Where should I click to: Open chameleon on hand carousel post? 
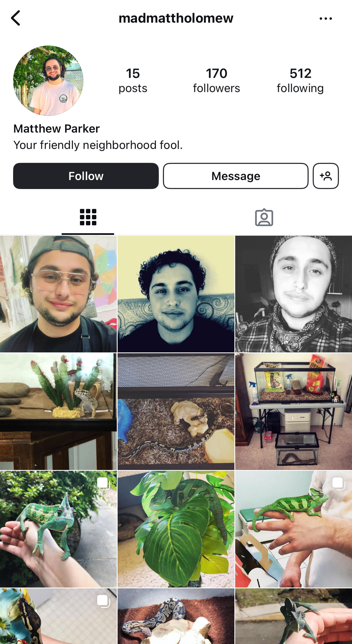click(x=294, y=529)
